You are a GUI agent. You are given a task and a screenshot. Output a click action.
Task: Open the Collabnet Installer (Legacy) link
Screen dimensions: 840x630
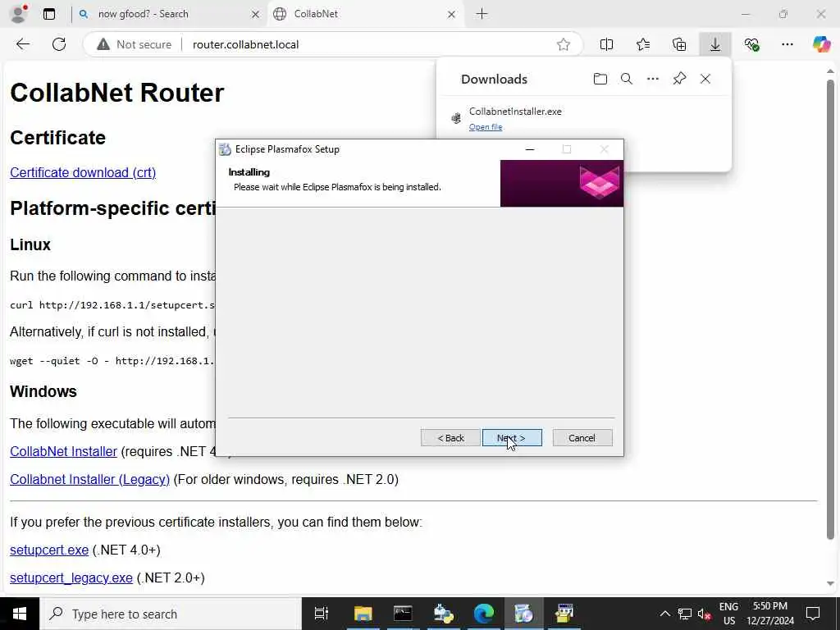89,479
